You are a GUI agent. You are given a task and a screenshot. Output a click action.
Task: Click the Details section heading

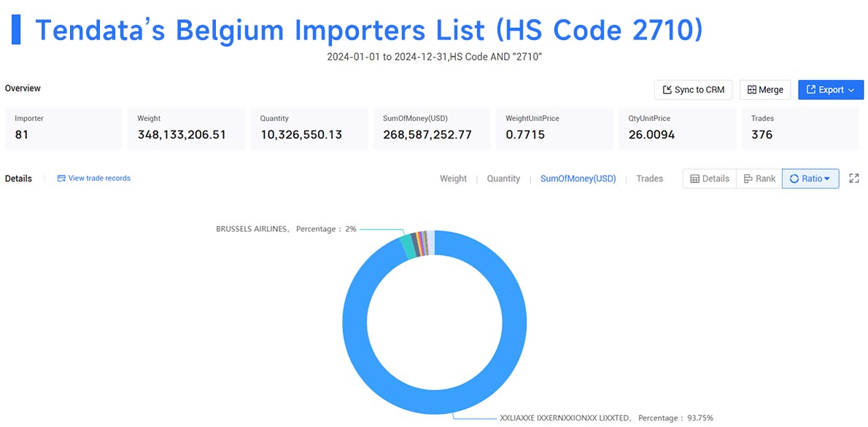18,179
